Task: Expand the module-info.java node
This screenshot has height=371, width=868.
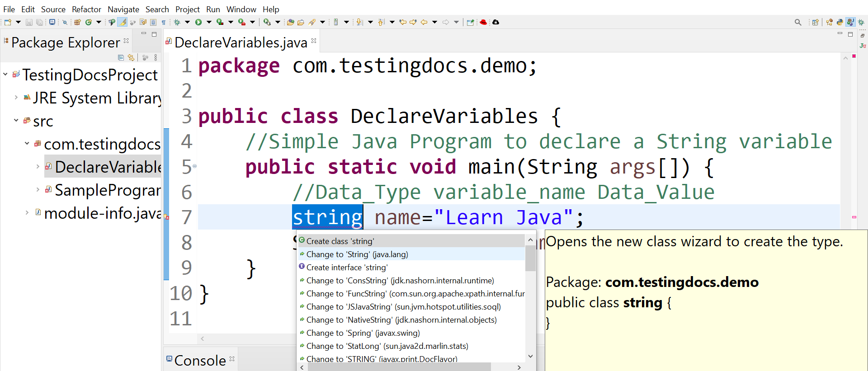Action: pyautogui.click(x=27, y=212)
